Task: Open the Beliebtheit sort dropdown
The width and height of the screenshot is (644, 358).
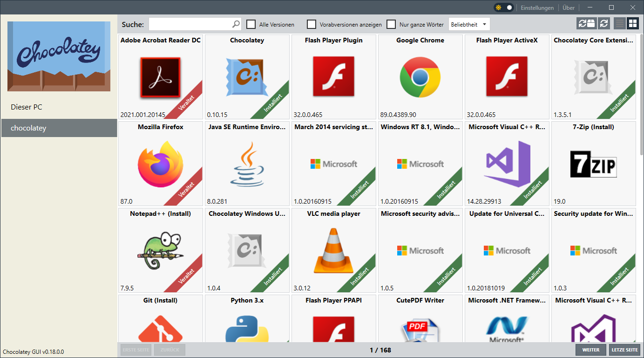Action: click(469, 24)
